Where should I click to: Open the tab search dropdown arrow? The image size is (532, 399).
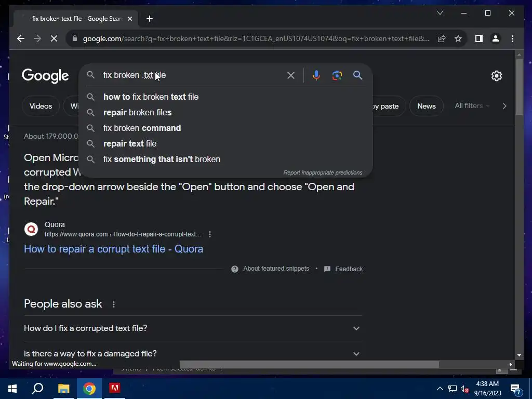[440, 13]
